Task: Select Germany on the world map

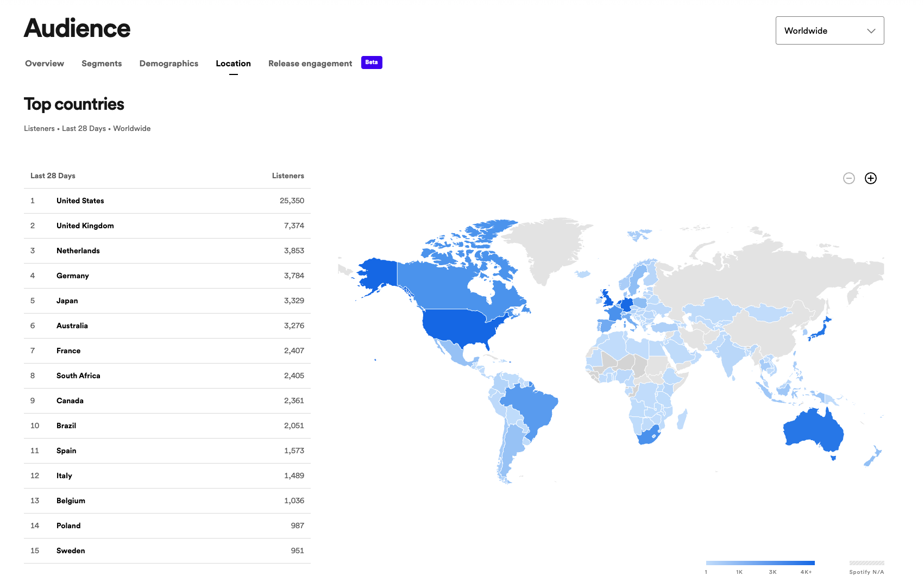Action: 626,305
